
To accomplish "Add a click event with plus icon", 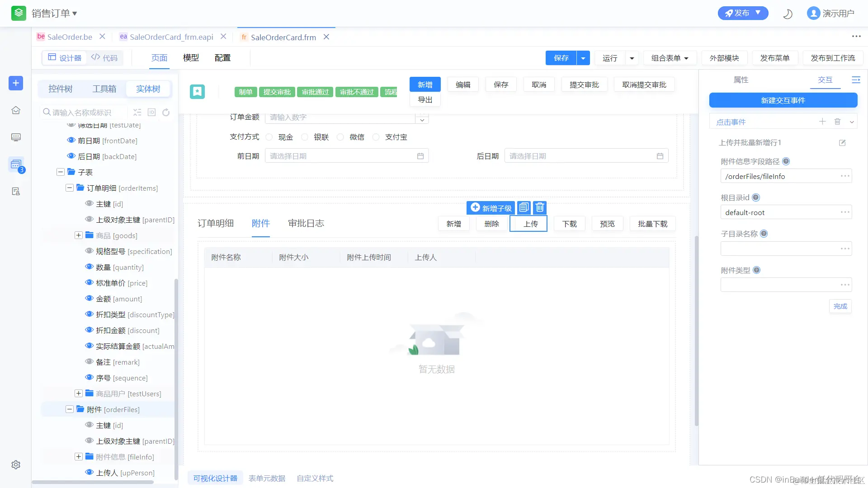I will pos(822,122).
